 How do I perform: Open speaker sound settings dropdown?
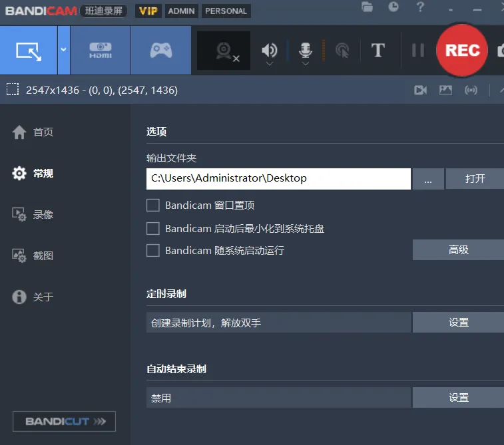coord(270,64)
